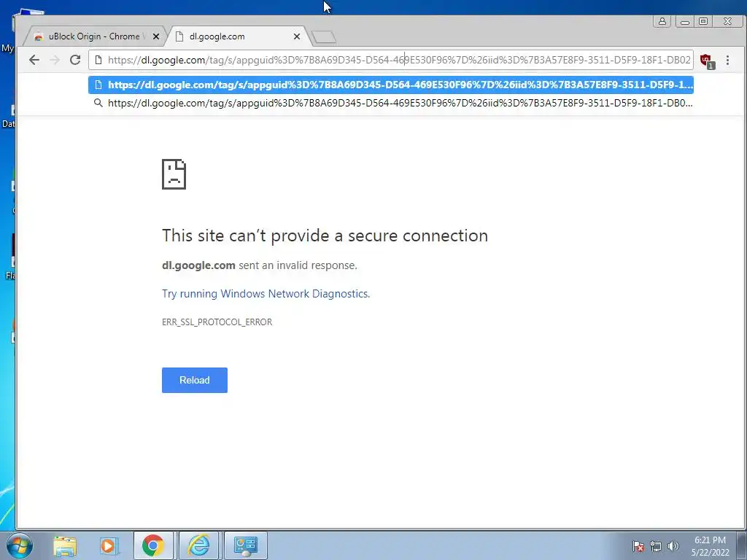Click the page info icon in address bar
Screen dimensions: 747x560
[98, 60]
